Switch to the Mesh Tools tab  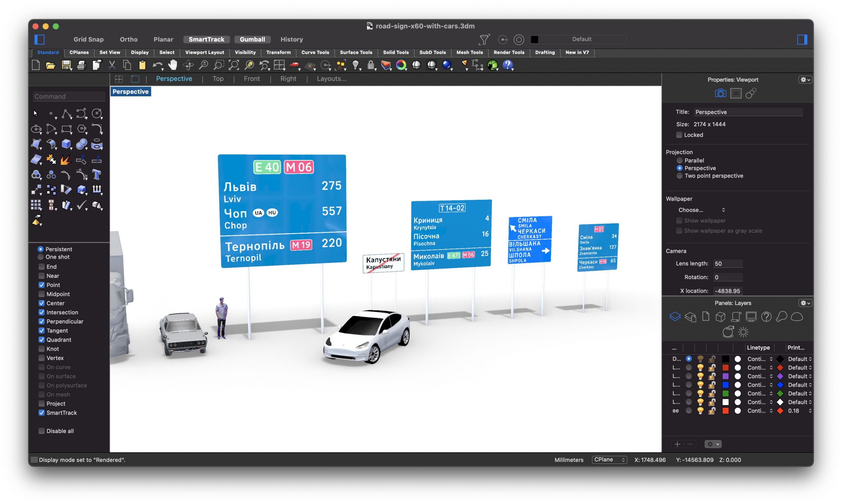[x=469, y=52]
